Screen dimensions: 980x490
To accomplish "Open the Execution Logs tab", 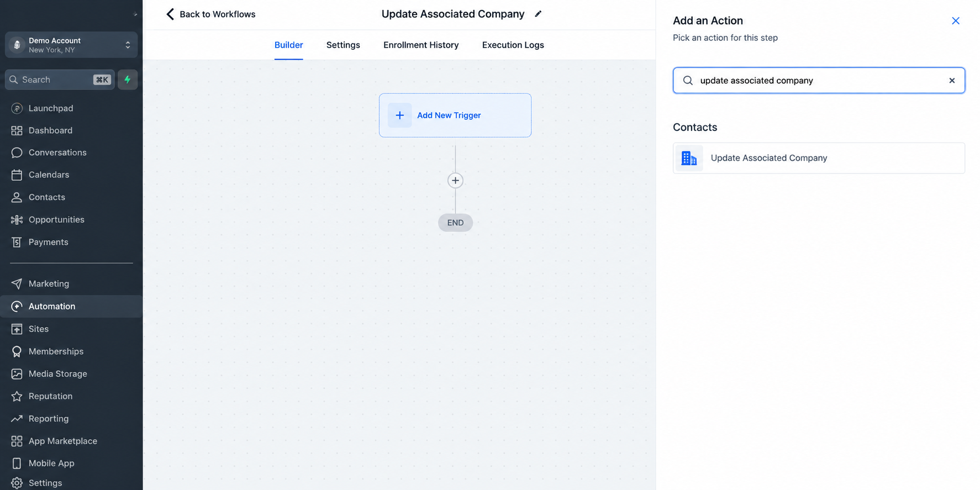I will click(513, 45).
